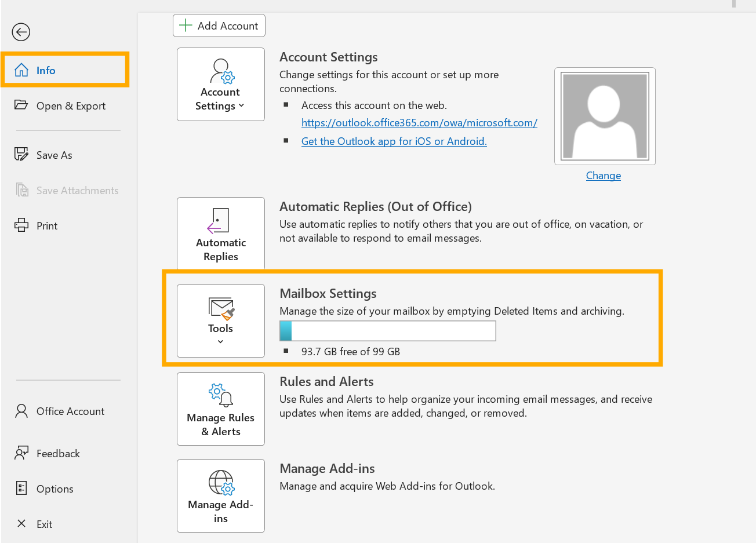
Task: Click the Feedback icon in sidebar
Action: coord(21,453)
